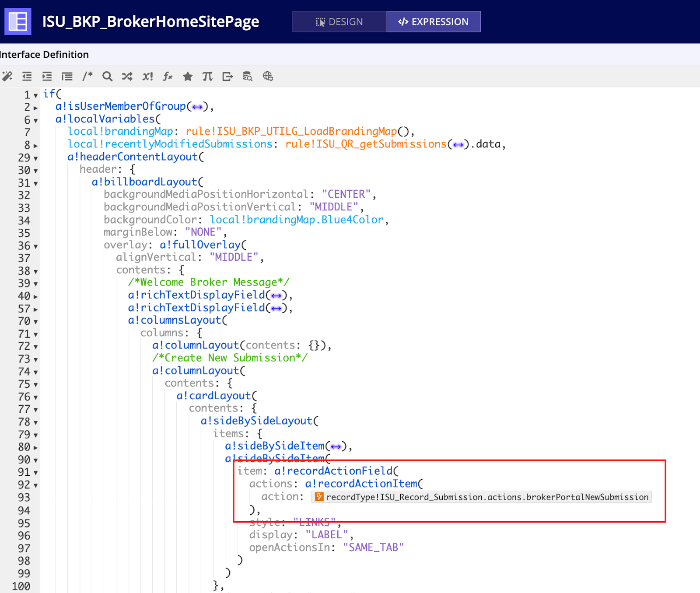Click the ISU_BKP_BrokerHomeSitePage title

(150, 21)
